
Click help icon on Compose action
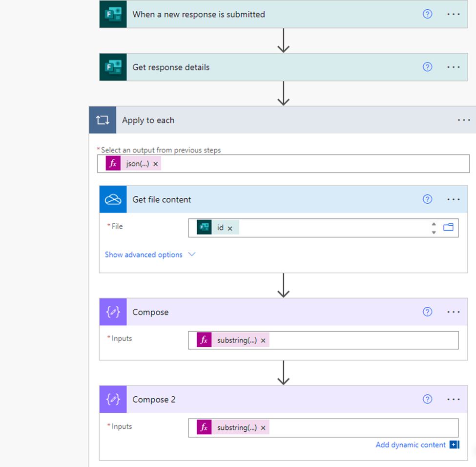428,312
